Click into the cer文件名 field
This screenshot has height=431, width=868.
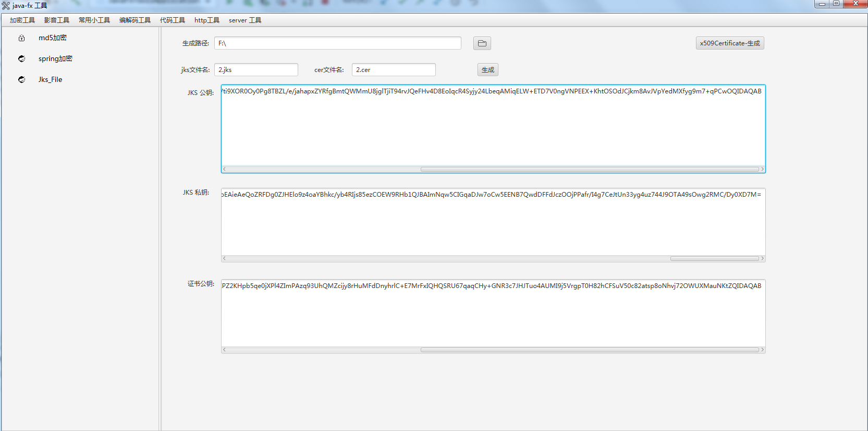pyautogui.click(x=393, y=70)
